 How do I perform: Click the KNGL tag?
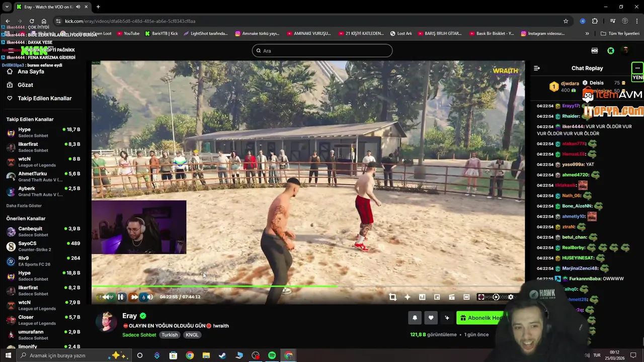(192, 335)
